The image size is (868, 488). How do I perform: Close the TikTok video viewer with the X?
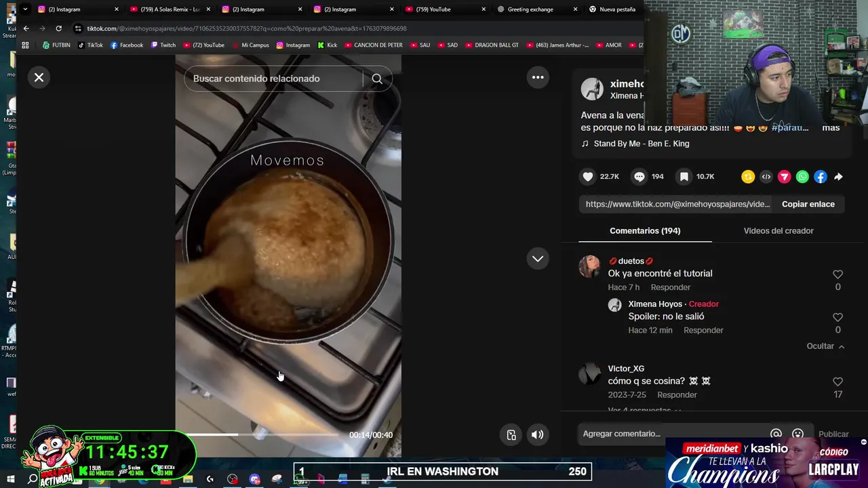click(x=39, y=77)
